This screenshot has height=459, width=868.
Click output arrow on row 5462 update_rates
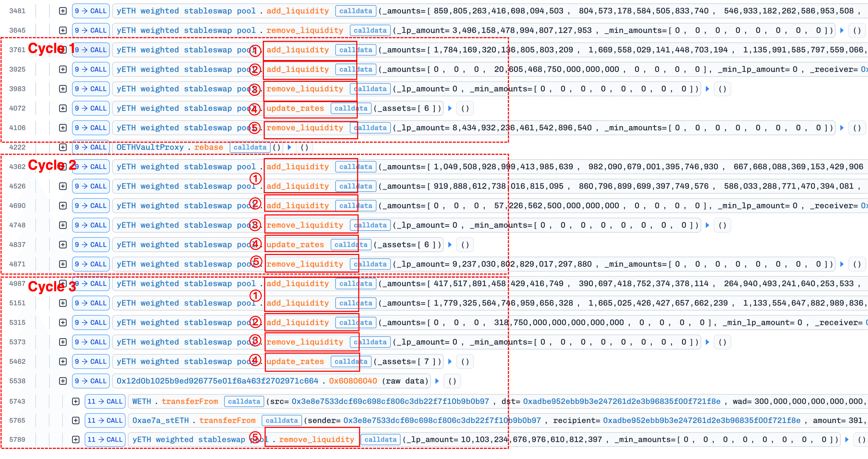[450, 362]
